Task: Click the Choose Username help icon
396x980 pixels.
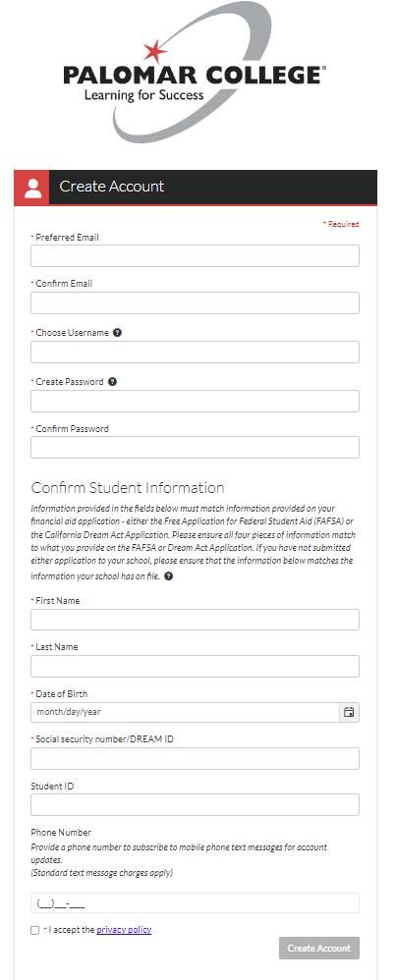Action: [x=118, y=333]
